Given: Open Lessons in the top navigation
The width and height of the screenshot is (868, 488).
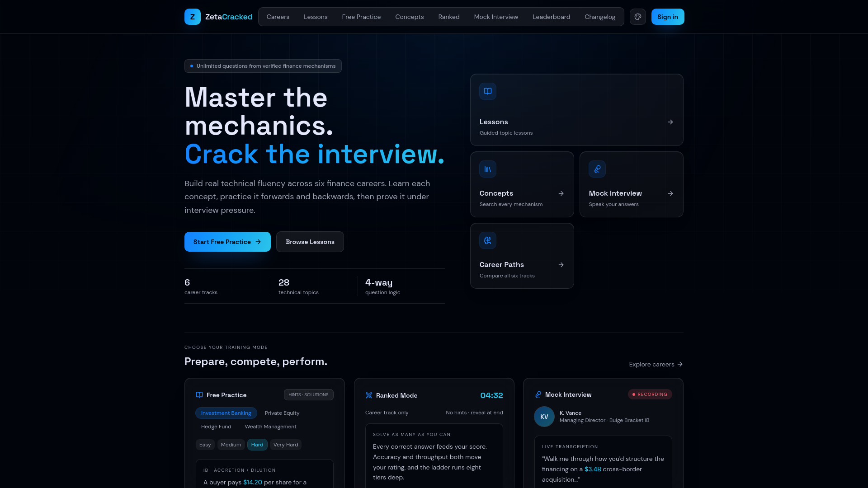Looking at the screenshot, I should point(316,17).
